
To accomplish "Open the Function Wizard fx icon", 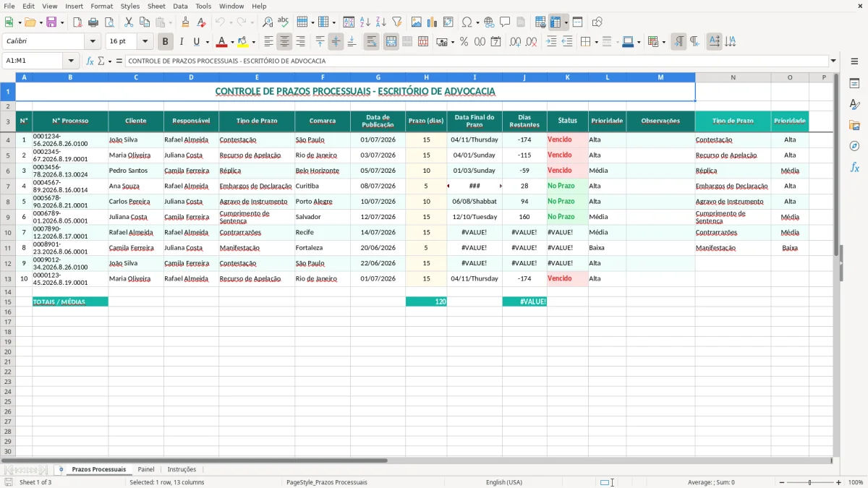I will (x=90, y=61).
